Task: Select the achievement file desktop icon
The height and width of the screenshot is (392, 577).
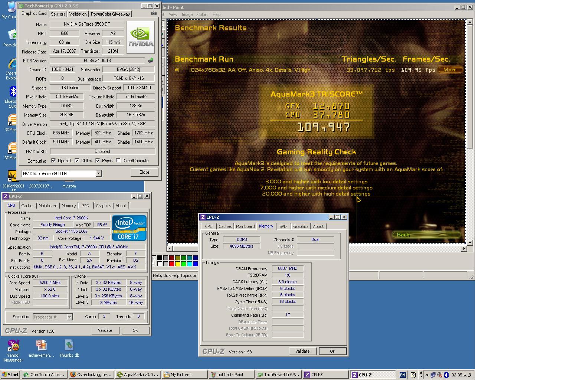Action: 41,349
